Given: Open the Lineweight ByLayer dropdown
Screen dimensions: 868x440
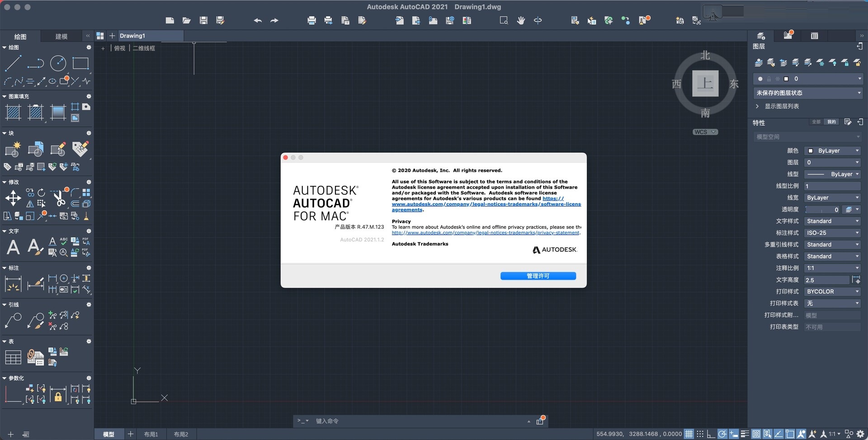Looking at the screenshot, I should point(833,198).
